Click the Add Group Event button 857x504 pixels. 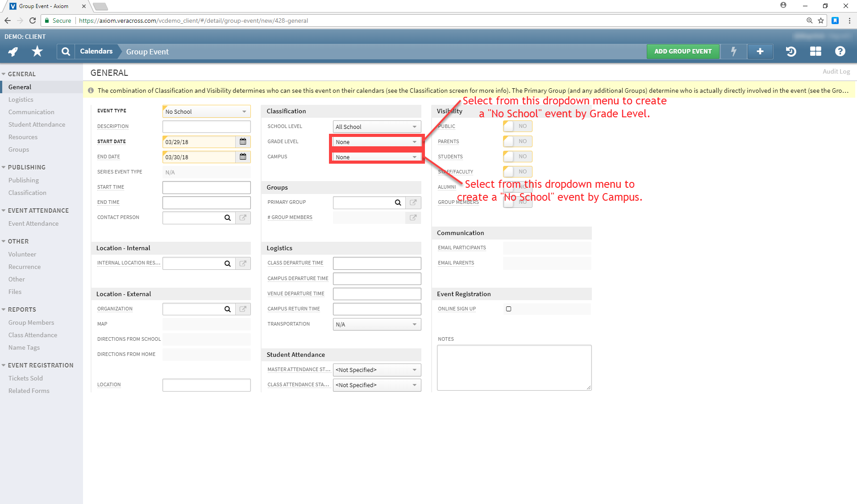click(682, 51)
